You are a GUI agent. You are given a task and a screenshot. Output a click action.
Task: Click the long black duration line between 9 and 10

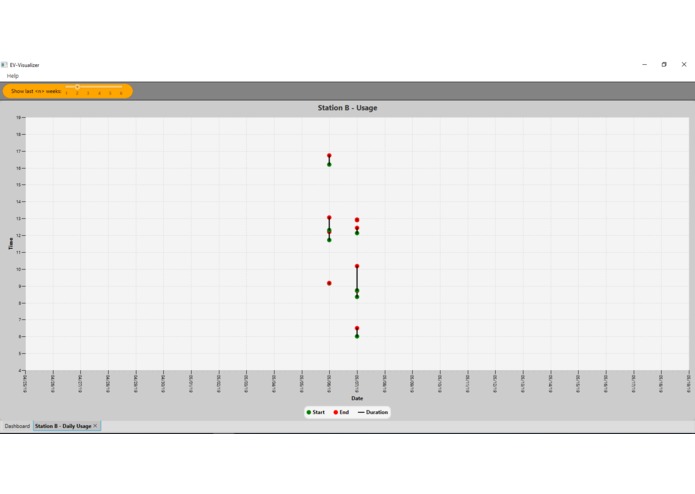point(357,278)
